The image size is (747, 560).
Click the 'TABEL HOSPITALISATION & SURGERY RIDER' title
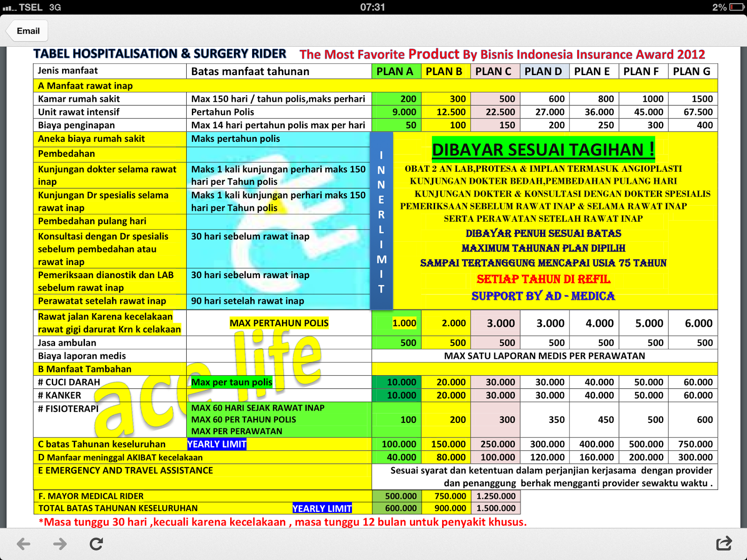tap(160, 54)
